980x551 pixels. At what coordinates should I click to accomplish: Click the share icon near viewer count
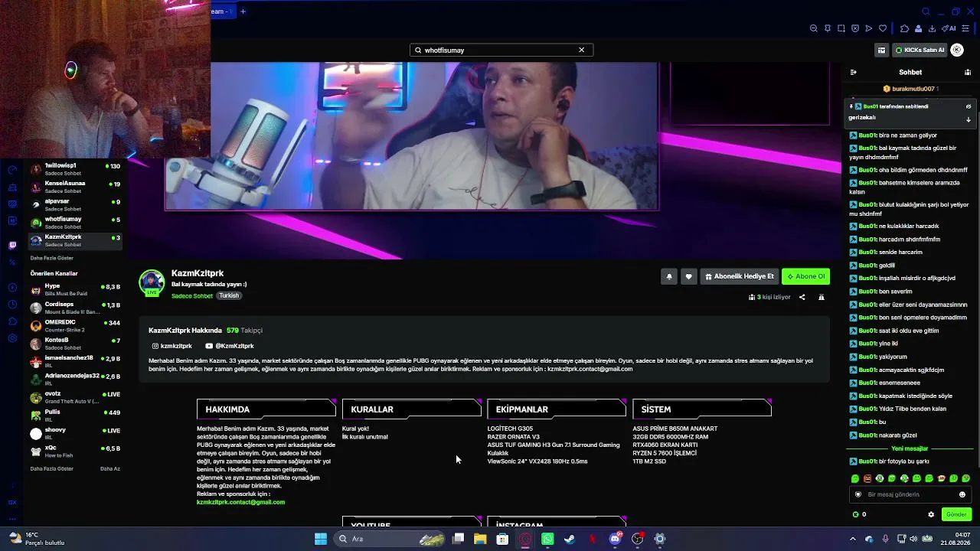tap(802, 297)
